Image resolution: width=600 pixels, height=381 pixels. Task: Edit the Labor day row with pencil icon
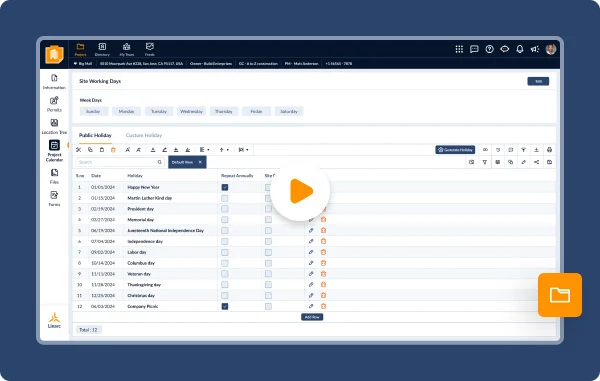click(311, 252)
